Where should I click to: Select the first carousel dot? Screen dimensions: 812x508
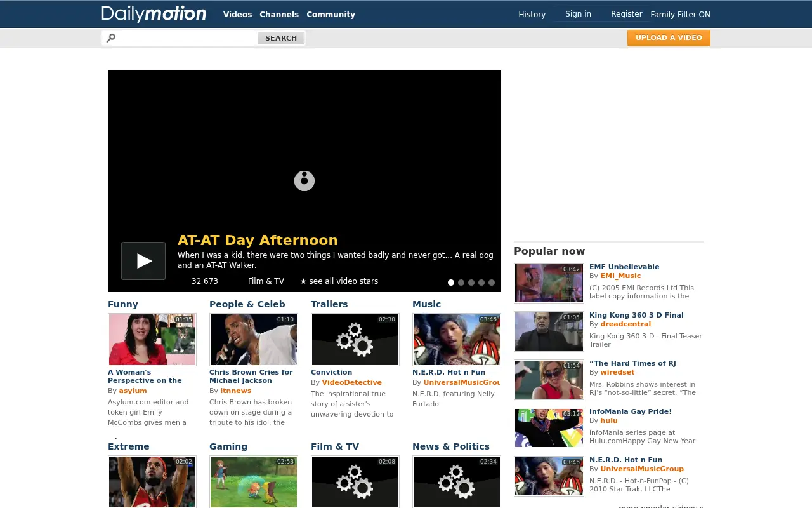click(451, 283)
